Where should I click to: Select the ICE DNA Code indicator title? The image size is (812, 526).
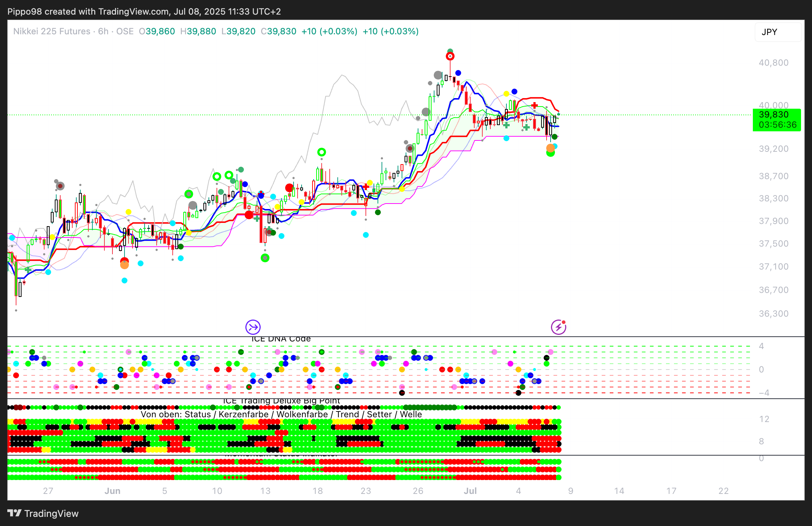[x=281, y=339]
